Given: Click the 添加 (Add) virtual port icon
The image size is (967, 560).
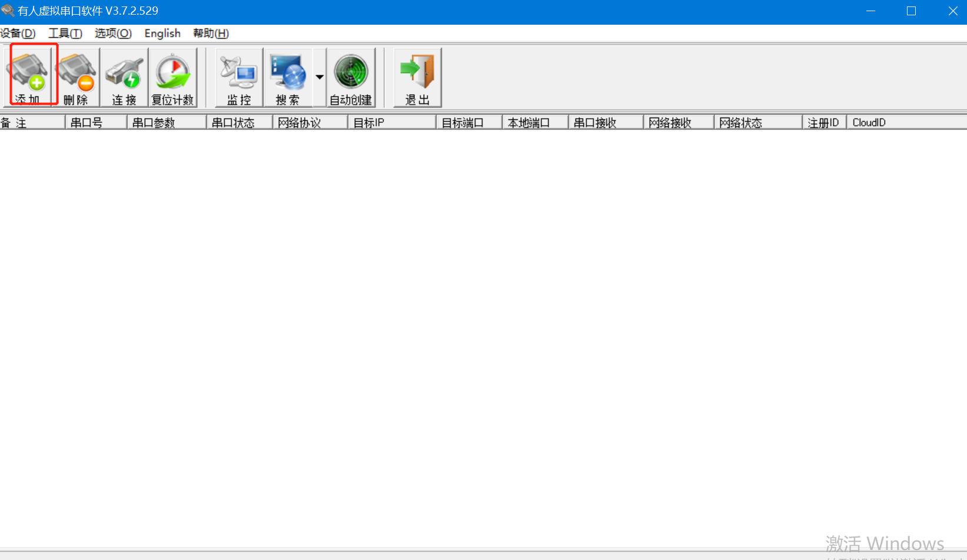Looking at the screenshot, I should (x=28, y=76).
